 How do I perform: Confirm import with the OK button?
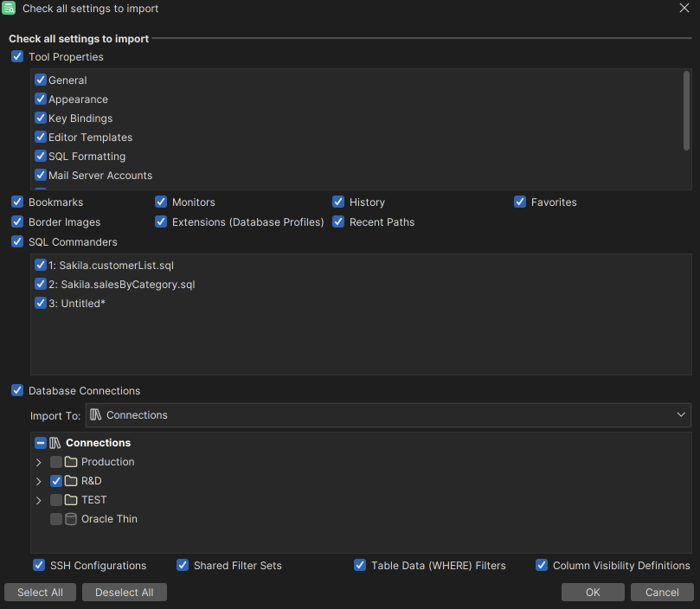(593, 593)
